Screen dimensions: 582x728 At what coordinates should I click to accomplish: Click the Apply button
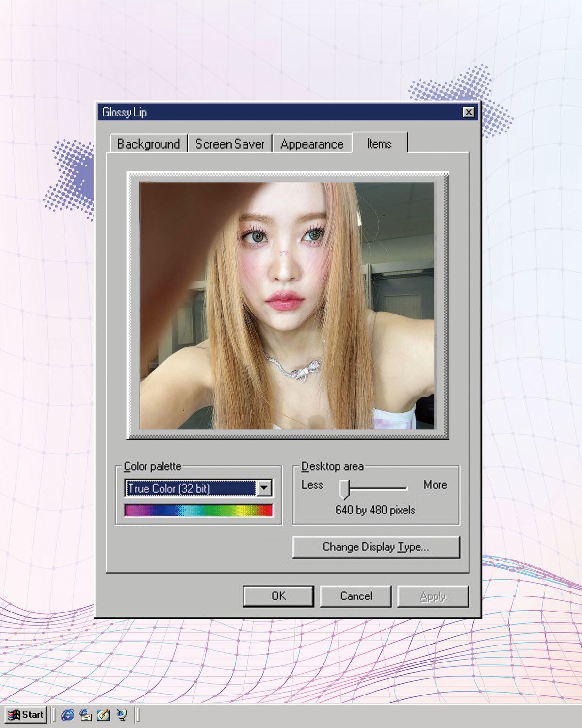point(433,596)
